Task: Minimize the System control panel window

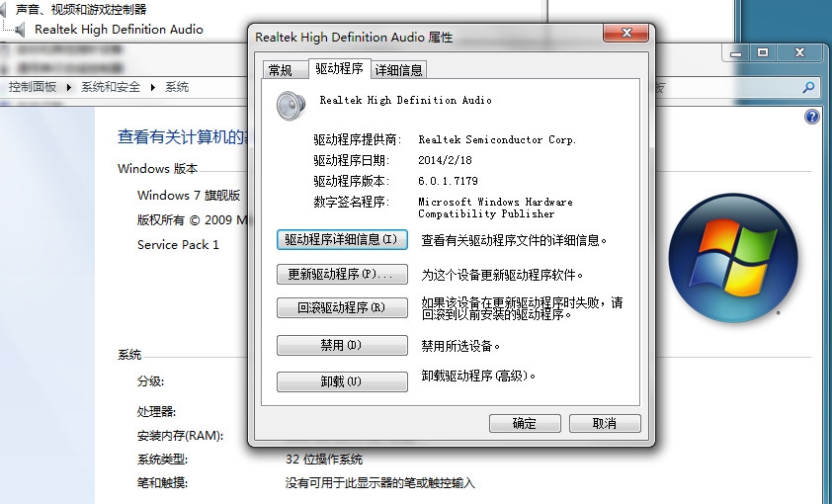Action: click(x=735, y=53)
